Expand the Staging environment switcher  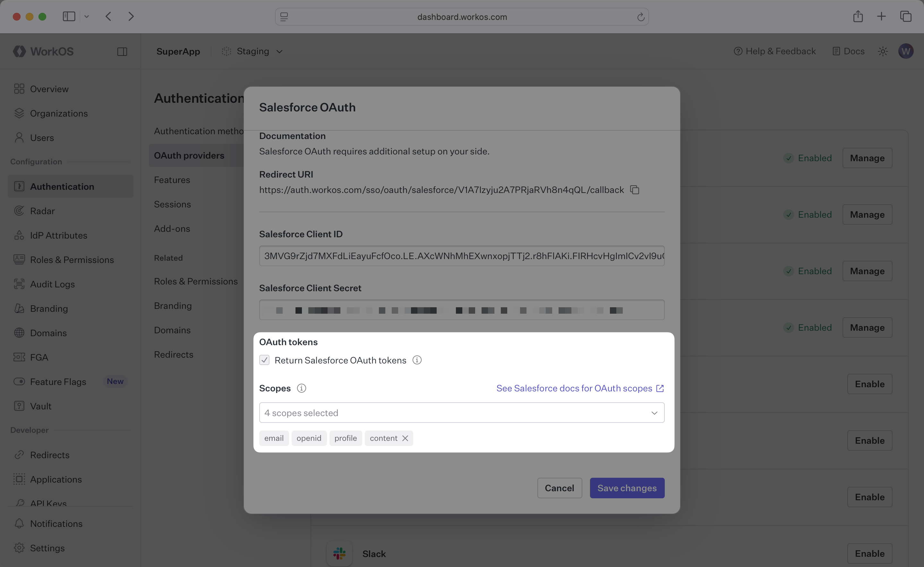(x=252, y=51)
